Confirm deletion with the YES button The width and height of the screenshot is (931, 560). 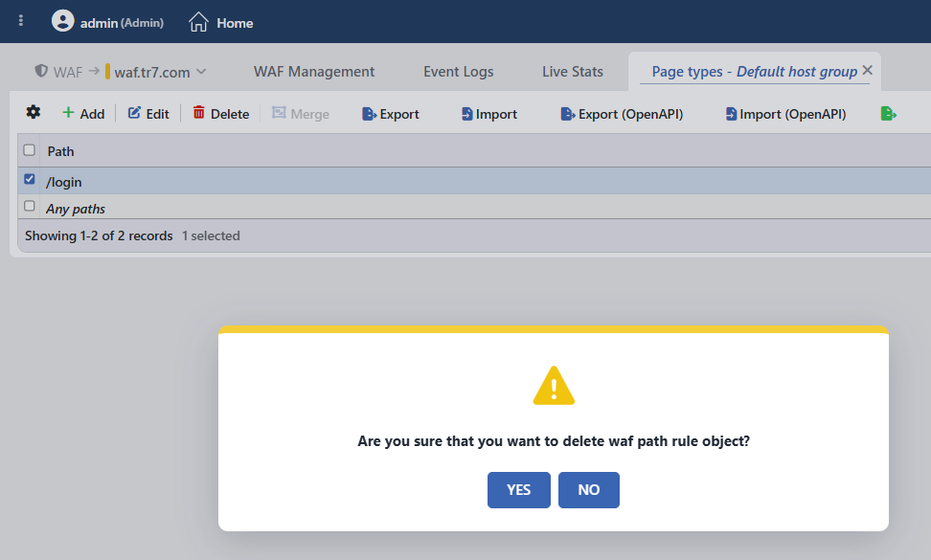coord(519,490)
